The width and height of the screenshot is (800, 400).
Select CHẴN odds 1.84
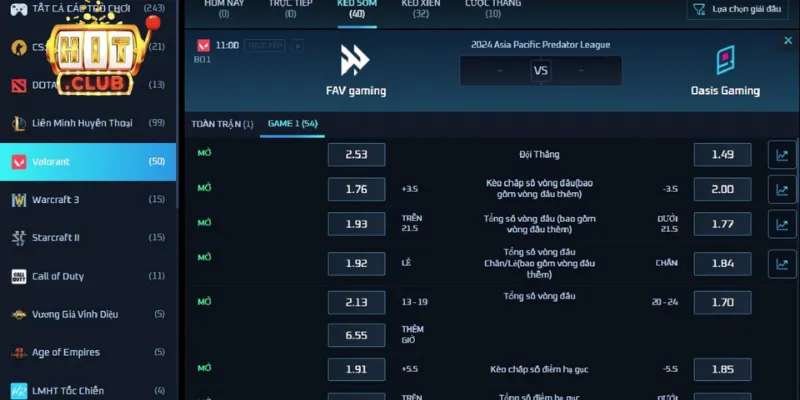tap(722, 264)
